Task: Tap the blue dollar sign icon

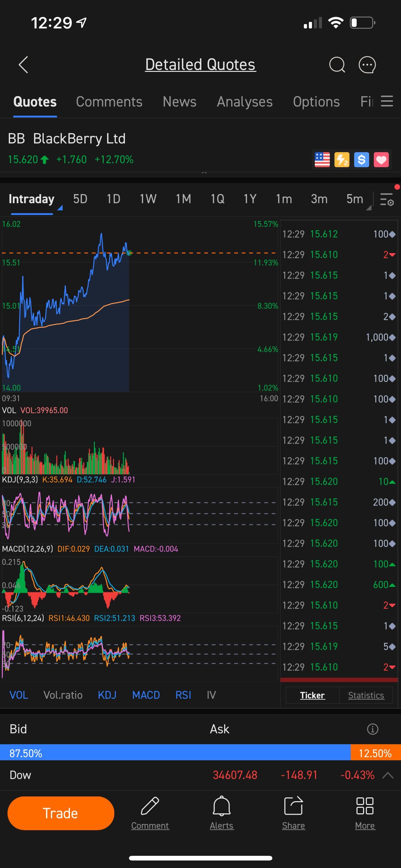Action: pos(362,160)
